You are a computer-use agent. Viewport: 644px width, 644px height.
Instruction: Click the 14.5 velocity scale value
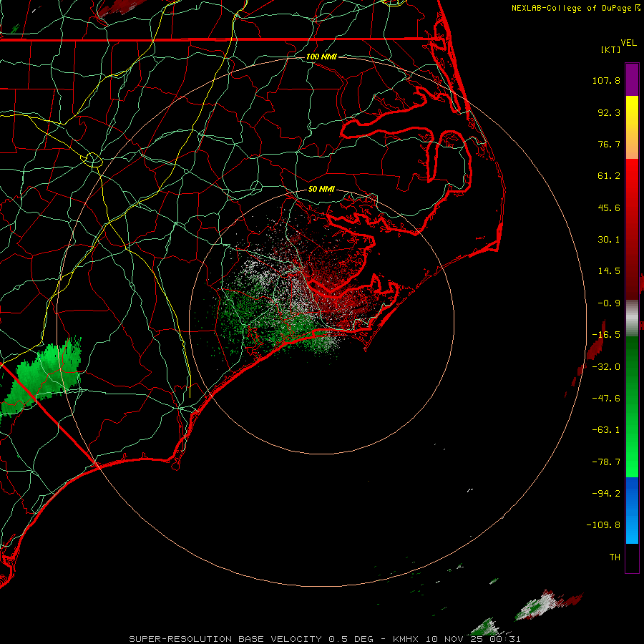609,271
